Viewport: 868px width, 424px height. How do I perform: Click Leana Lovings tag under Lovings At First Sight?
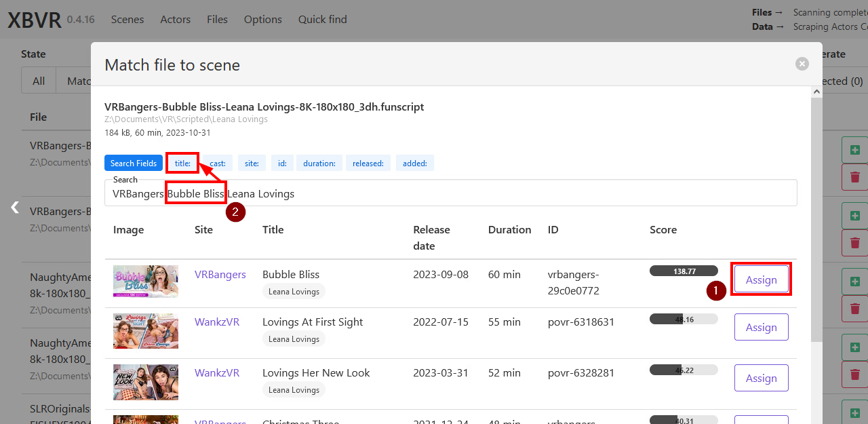(x=294, y=339)
